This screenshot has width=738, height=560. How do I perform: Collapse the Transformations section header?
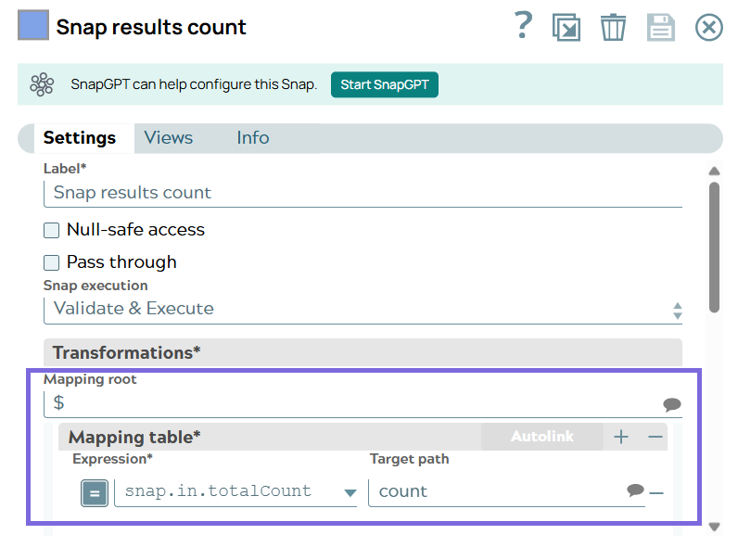[x=363, y=352]
